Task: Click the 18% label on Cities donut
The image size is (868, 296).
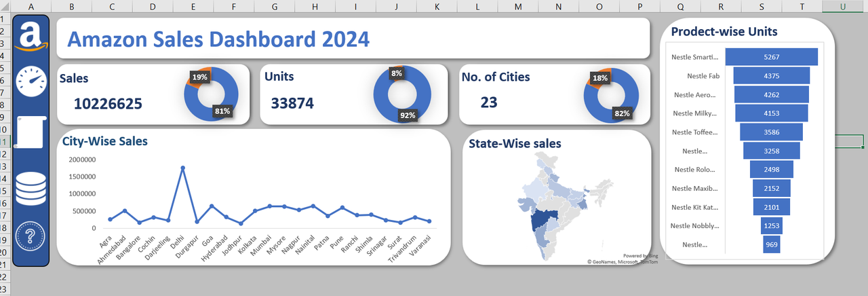Action: pyautogui.click(x=599, y=78)
